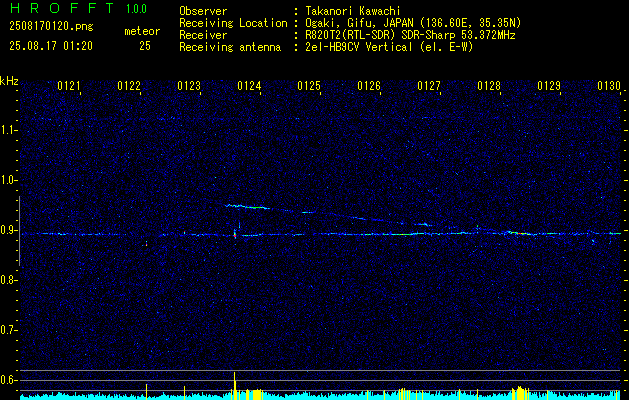Viewport: 629px width, 400px height.
Task: Click the observer name Takanori Kawachi
Action: coord(353,11)
